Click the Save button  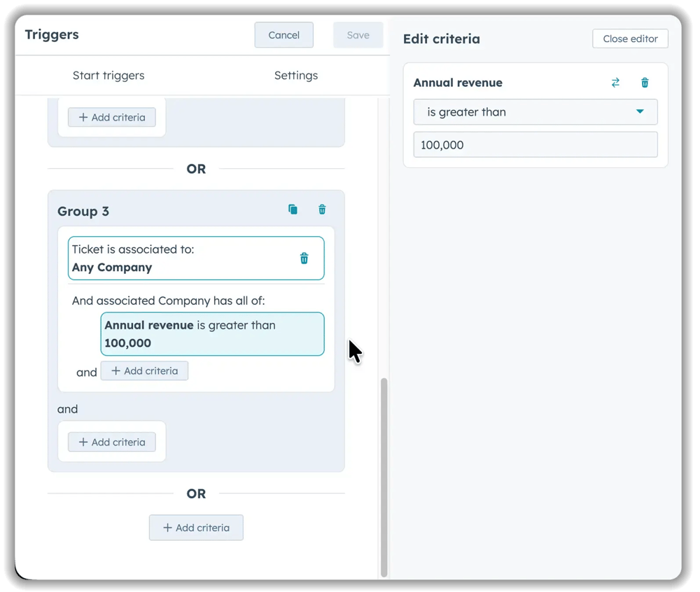click(x=358, y=34)
